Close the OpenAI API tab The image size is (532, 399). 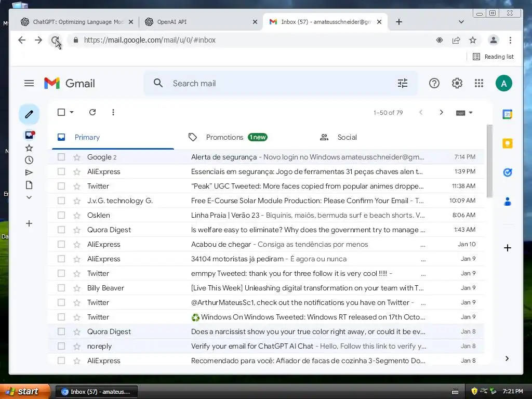[x=255, y=22]
